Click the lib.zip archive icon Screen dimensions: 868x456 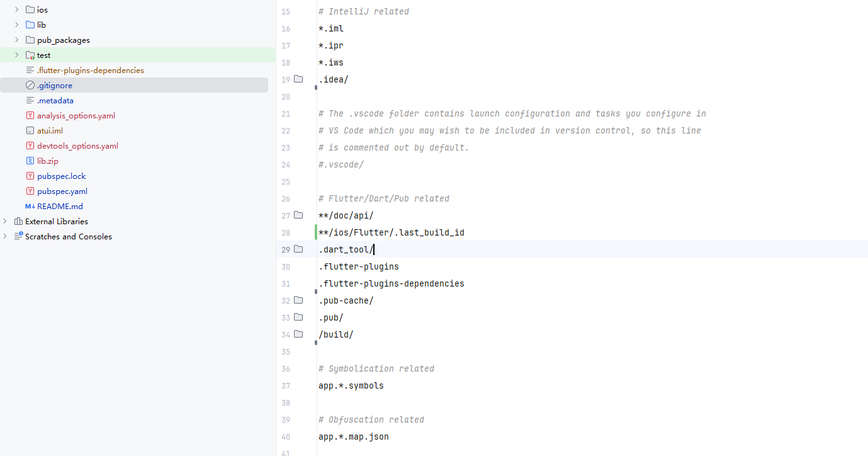(30, 161)
